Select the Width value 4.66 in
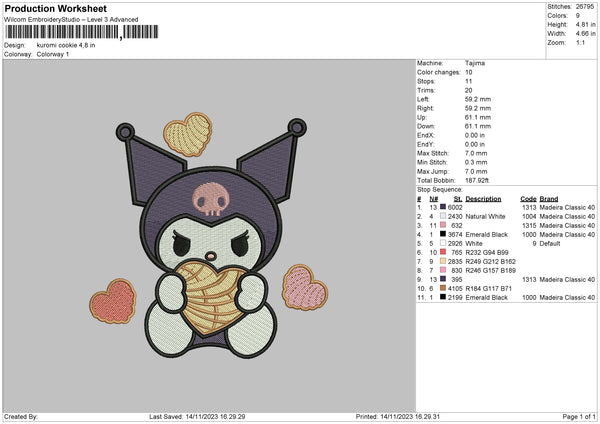Image resolution: width=600 pixels, height=424 pixels. [585, 34]
